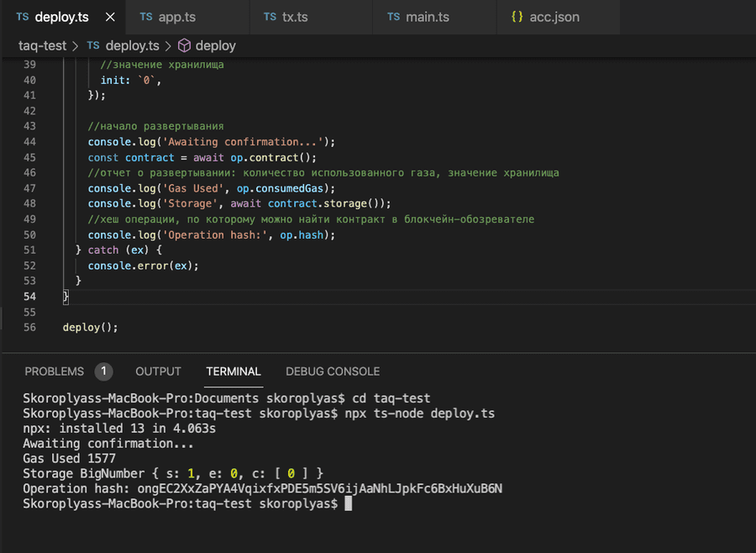Focus the terminal prompt cursor
This screenshot has height=553, width=756.
pyautogui.click(x=349, y=503)
